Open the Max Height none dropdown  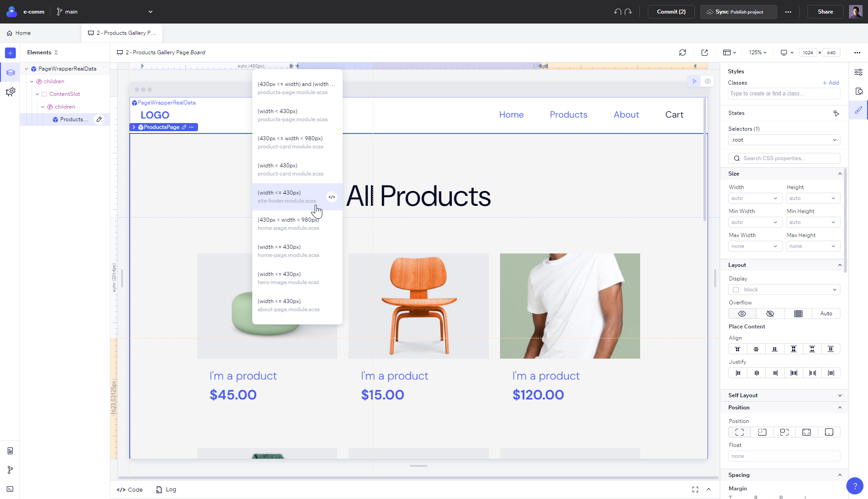pos(813,246)
